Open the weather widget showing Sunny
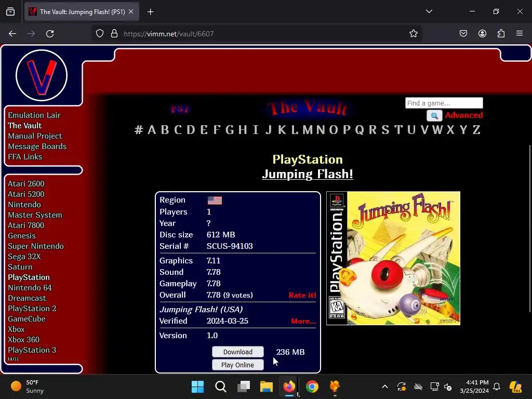 tap(27, 387)
